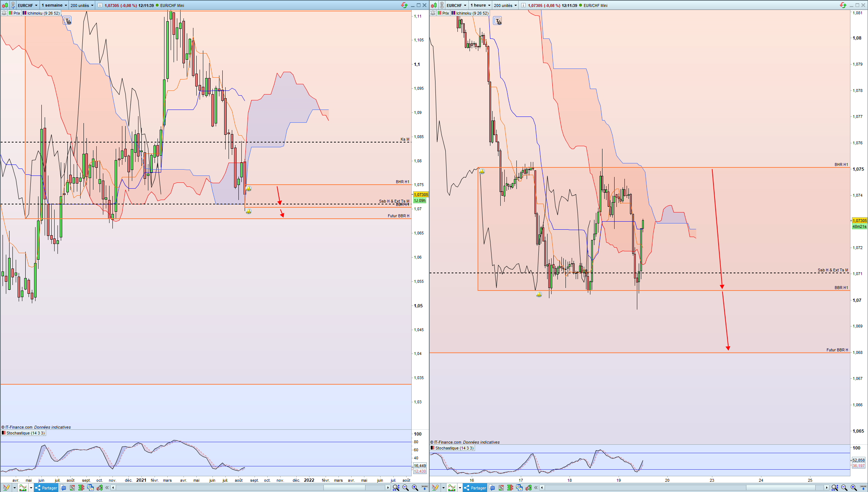The height and width of the screenshot is (492, 868).
Task: Click the trading tools icon in hourly chart
Action: click(x=528, y=488)
